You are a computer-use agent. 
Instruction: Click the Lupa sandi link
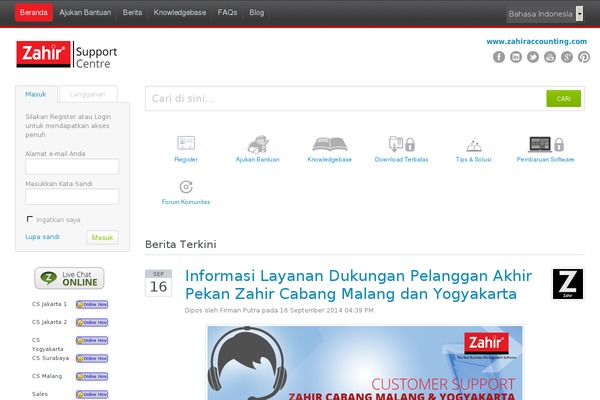[x=42, y=237]
